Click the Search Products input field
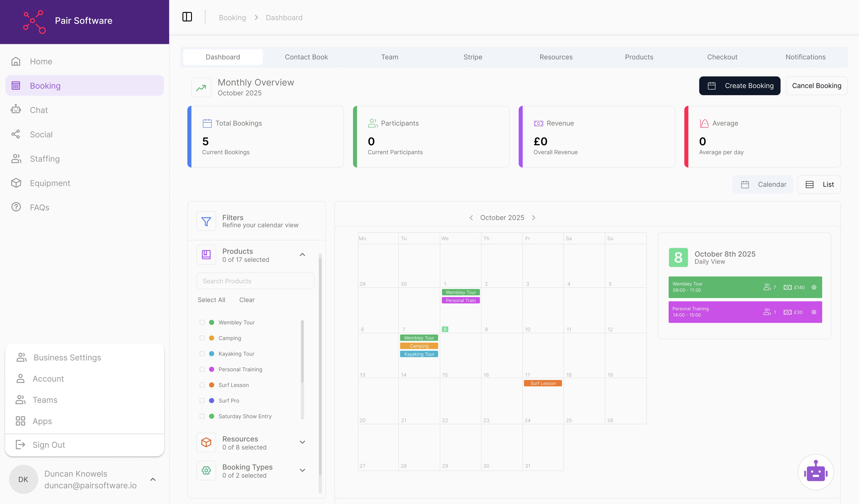859x504 pixels. tap(255, 281)
